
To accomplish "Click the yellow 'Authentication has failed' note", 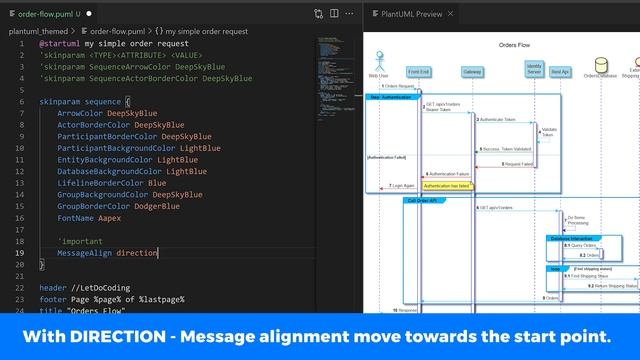I will pyautogui.click(x=447, y=186).
